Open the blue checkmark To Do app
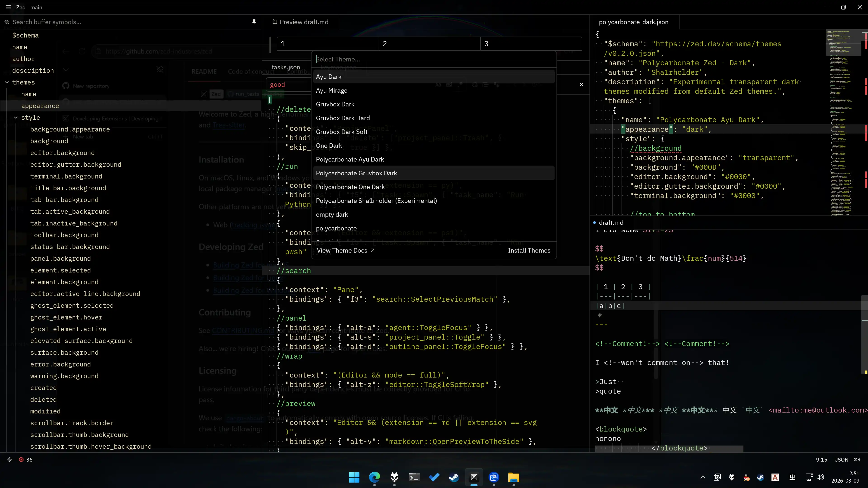 (434, 477)
